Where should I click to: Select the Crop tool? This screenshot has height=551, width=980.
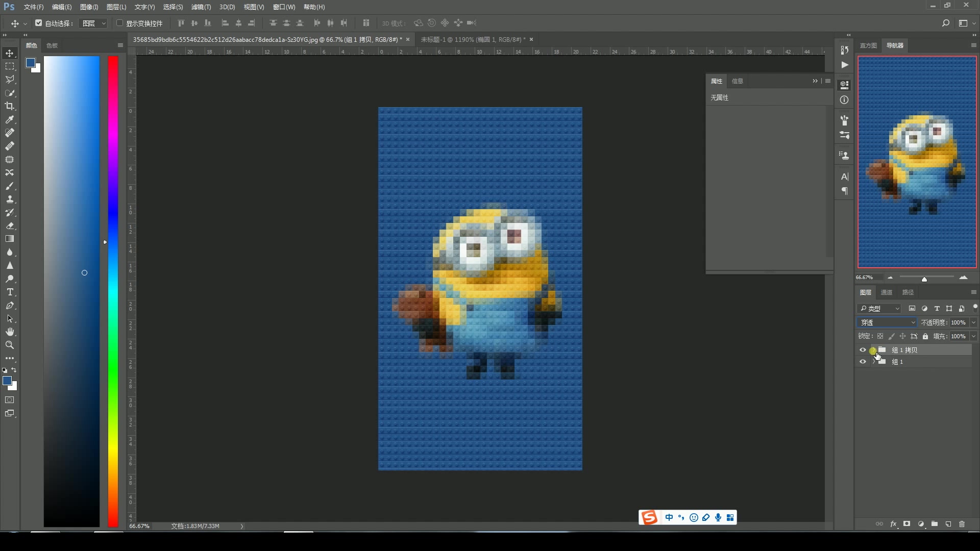coord(10,106)
